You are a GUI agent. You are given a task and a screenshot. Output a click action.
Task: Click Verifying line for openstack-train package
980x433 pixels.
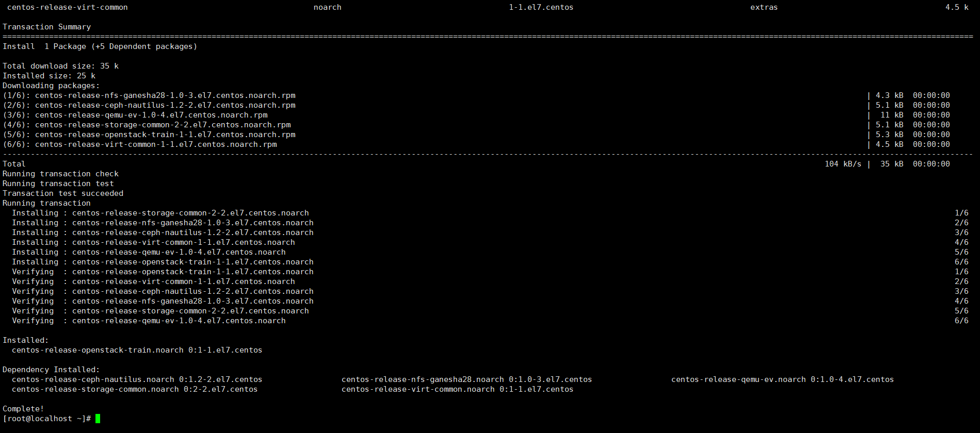coord(163,272)
